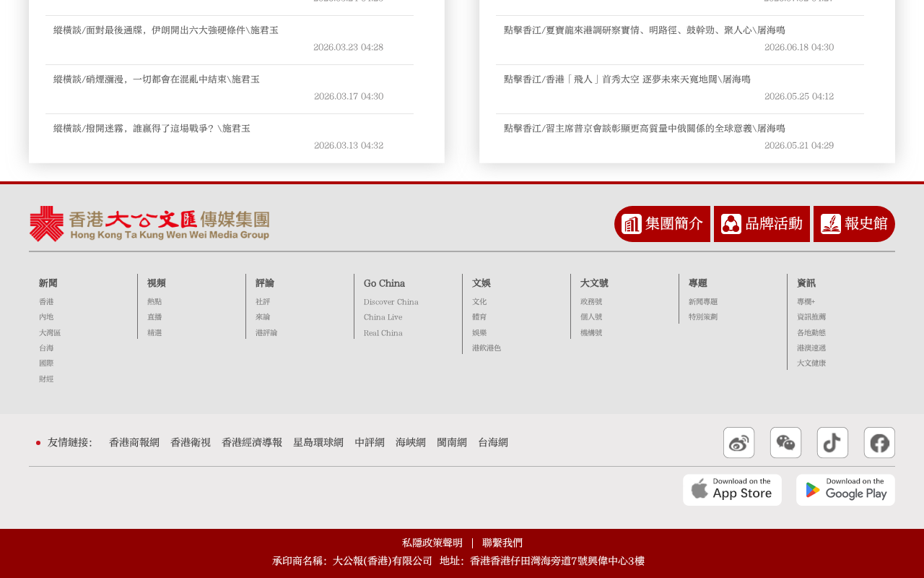Open article 點擊香江/香港「飛人」肖秀太空
Viewport: 924px width, 578px height.
[627, 79]
